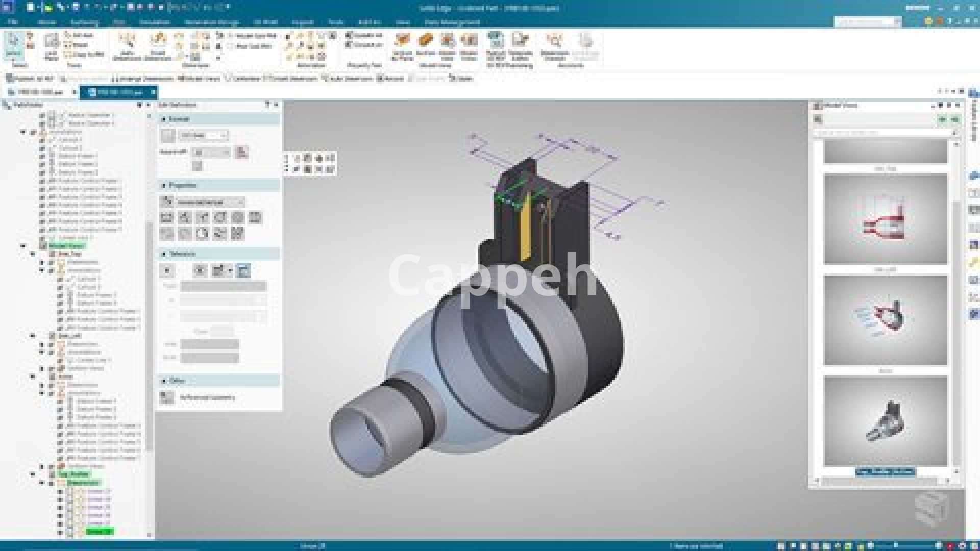Click the first tolerance type icon
The height and width of the screenshot is (551, 980).
click(167, 271)
